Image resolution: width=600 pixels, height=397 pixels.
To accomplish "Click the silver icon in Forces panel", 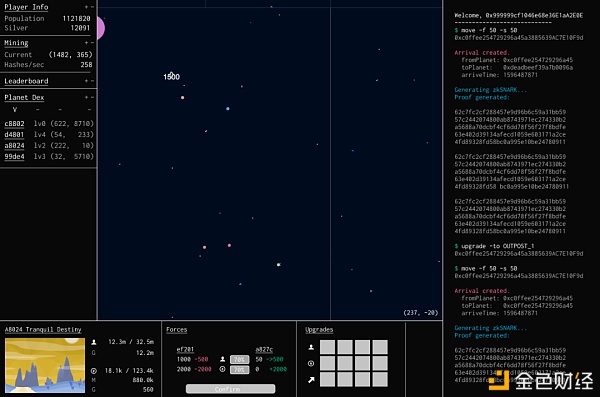I will tap(223, 369).
